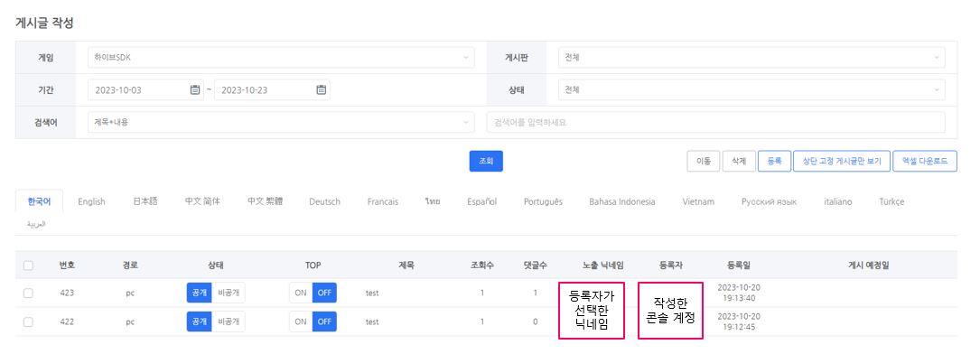Switch to the English tab
Screen dimensions: 980x354
point(91,201)
